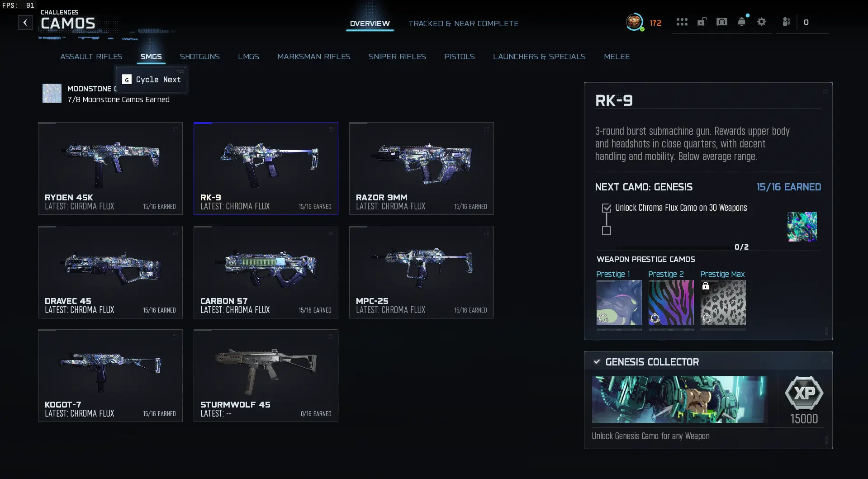Switch to the Shotguns weapon tab

point(199,57)
